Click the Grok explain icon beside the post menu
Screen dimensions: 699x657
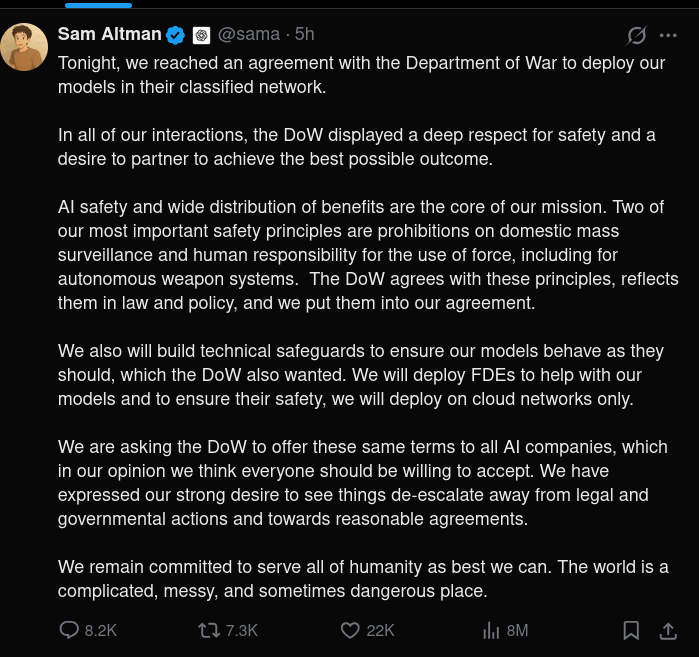coord(636,35)
